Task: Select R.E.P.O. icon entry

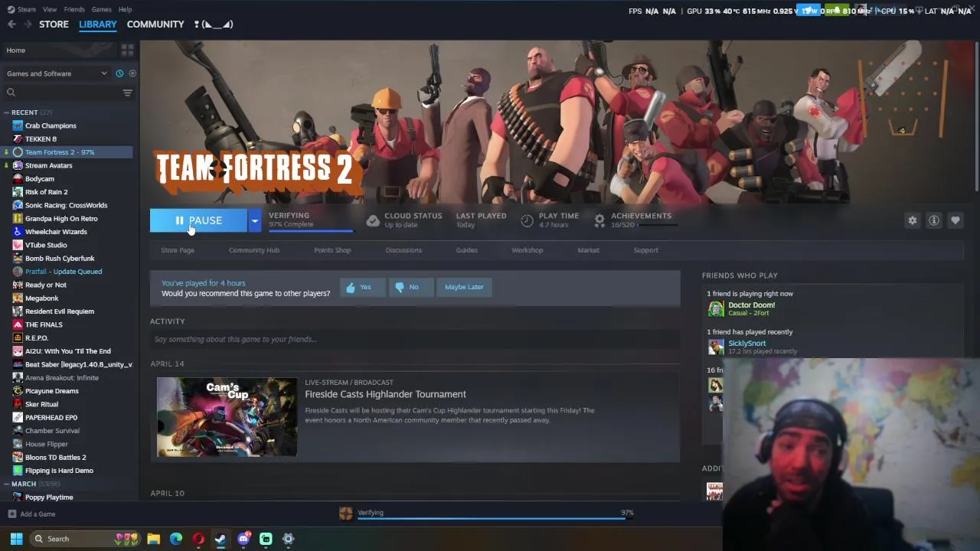Action: 18,337
